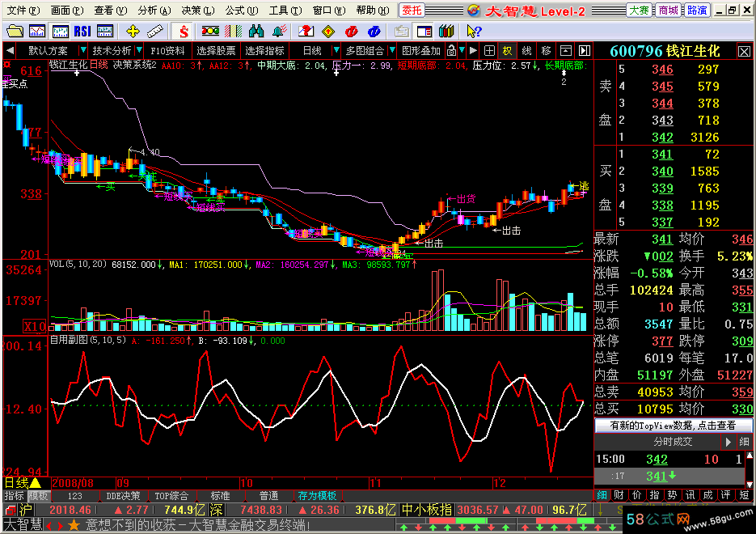Click the blue circular D icon

click(x=374, y=32)
